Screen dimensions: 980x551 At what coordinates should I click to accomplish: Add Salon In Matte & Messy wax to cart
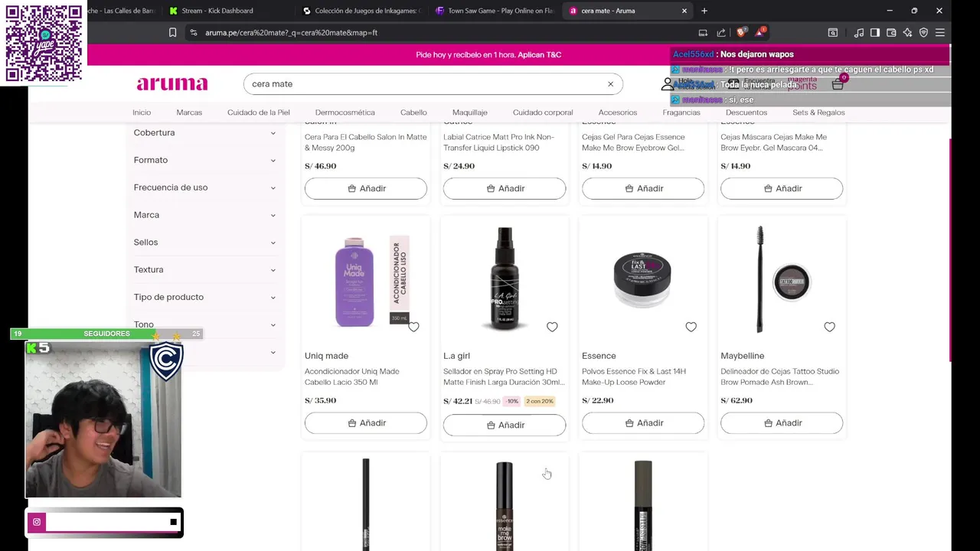pyautogui.click(x=366, y=188)
